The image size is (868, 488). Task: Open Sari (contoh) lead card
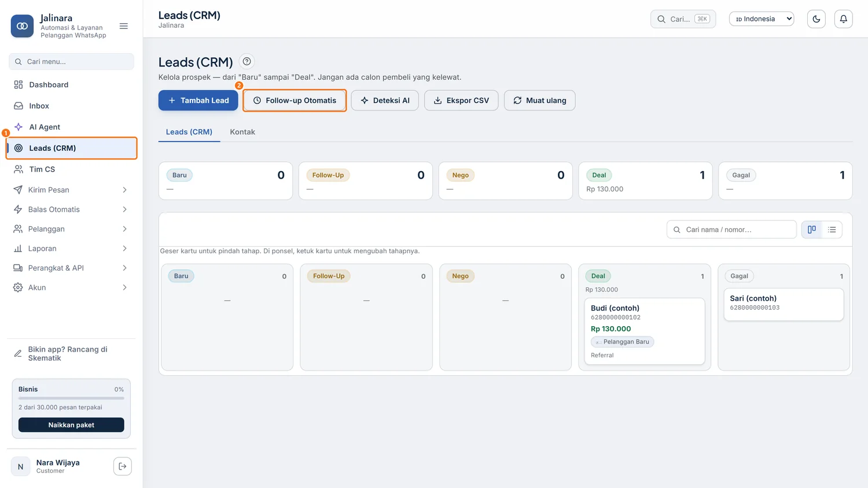784,304
